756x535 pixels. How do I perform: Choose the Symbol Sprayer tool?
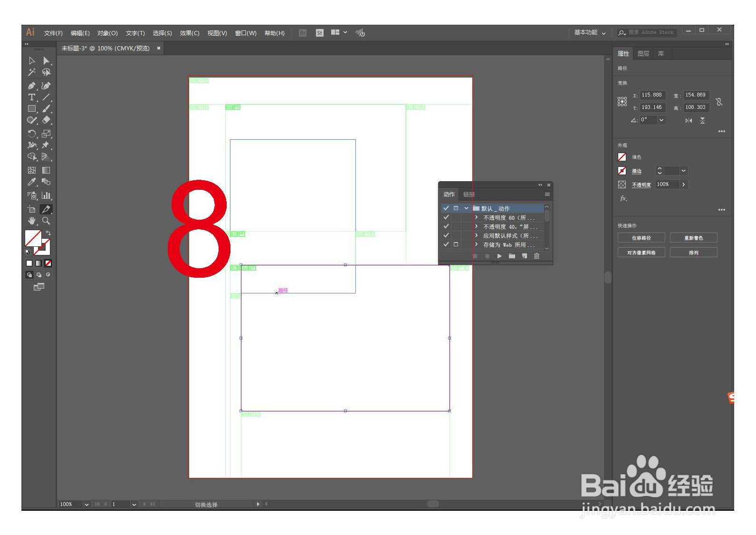click(32, 195)
